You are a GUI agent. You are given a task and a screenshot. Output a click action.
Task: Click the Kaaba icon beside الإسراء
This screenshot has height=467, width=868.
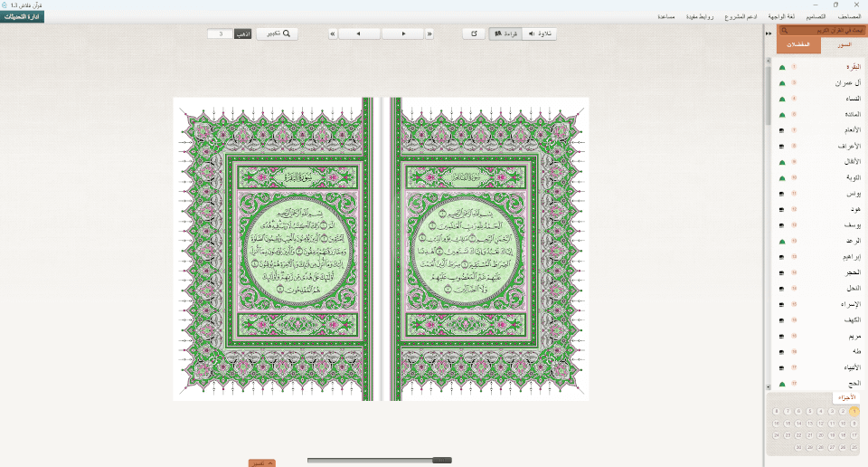click(x=782, y=305)
